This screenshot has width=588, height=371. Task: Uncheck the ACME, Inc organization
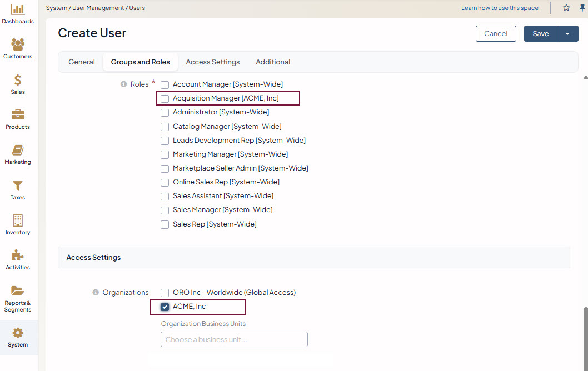pos(165,307)
